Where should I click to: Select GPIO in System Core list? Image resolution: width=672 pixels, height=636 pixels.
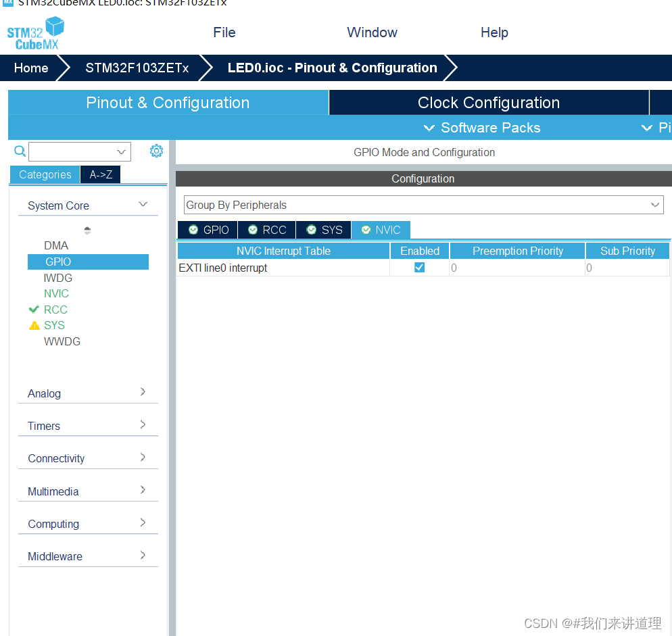[88, 262]
